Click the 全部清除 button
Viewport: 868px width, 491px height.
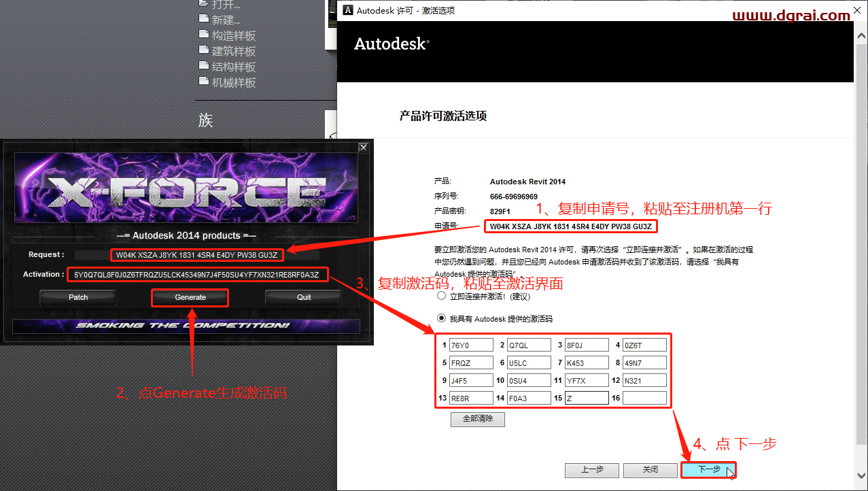click(478, 419)
